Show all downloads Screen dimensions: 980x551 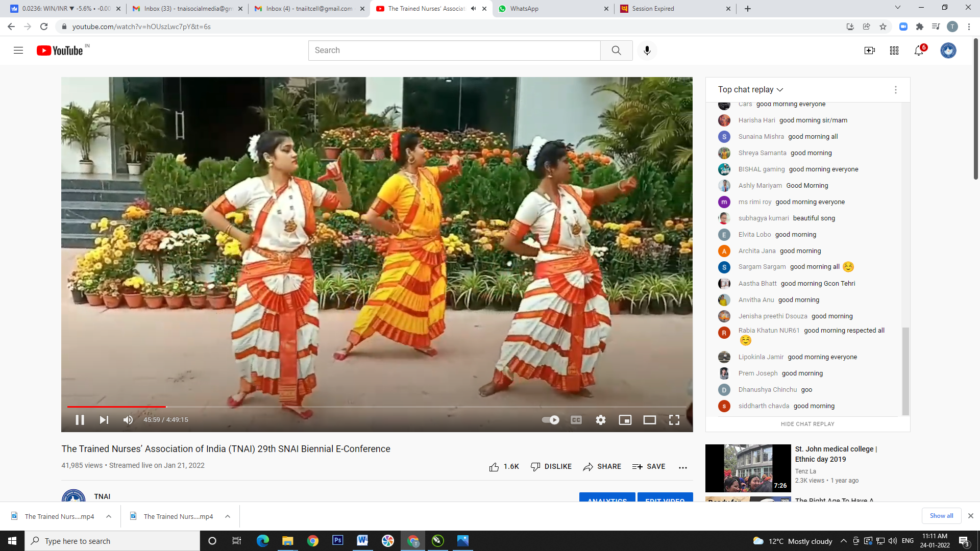(941, 516)
